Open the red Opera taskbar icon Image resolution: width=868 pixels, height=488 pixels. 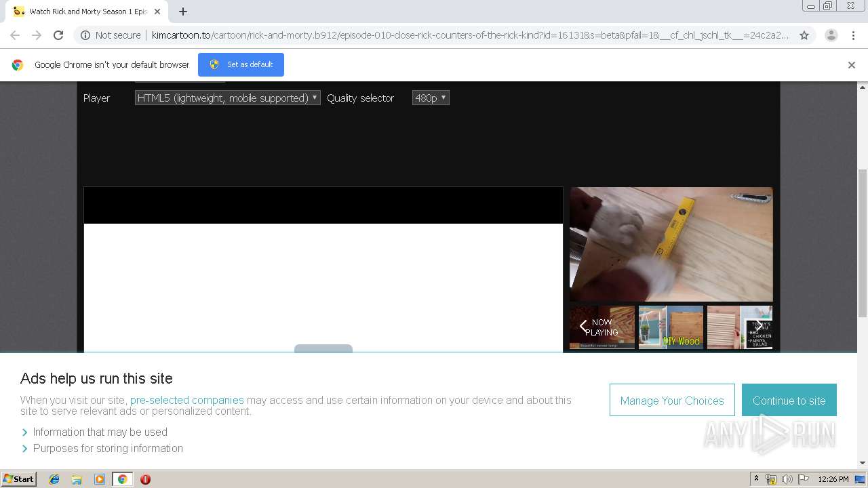145,479
